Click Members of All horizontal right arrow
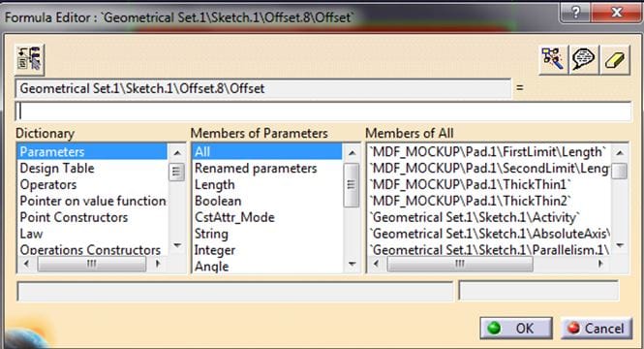 click(x=600, y=264)
